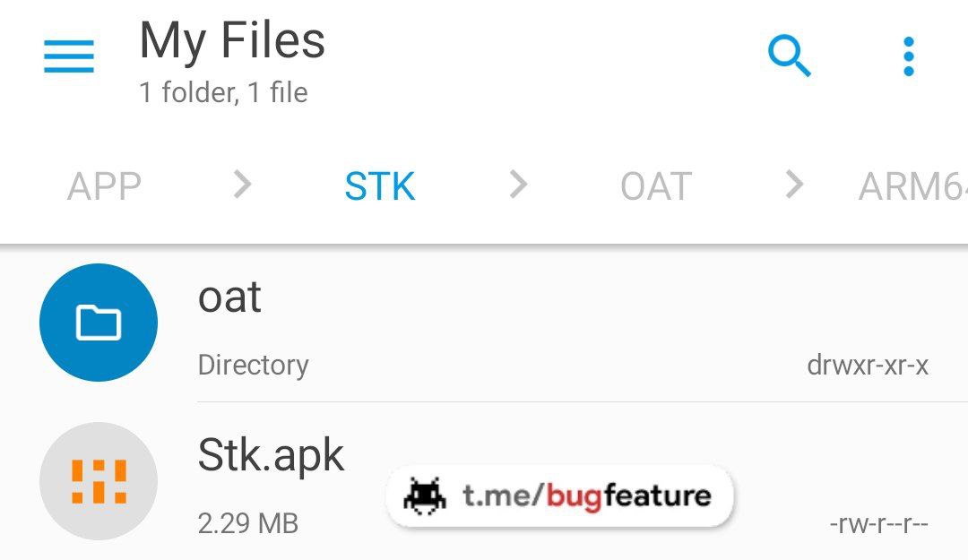Image resolution: width=968 pixels, height=560 pixels.
Task: Open the oat directory name
Action: click(x=229, y=297)
